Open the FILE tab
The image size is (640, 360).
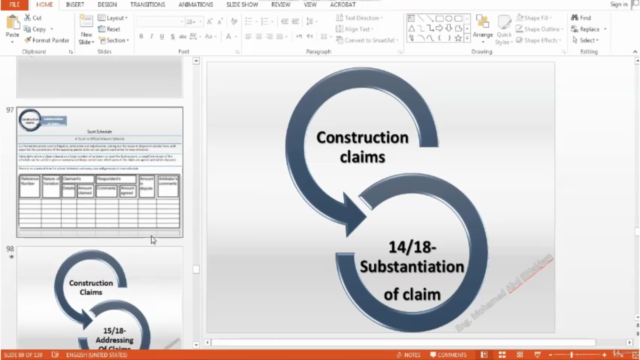point(14,4)
